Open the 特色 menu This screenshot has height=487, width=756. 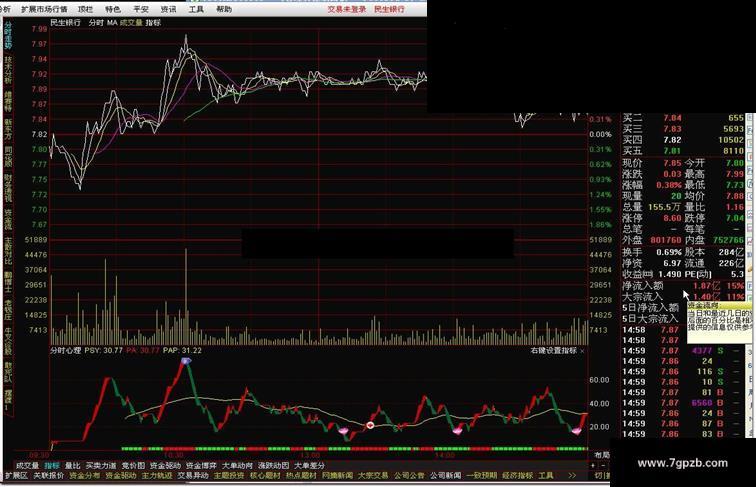[113, 9]
